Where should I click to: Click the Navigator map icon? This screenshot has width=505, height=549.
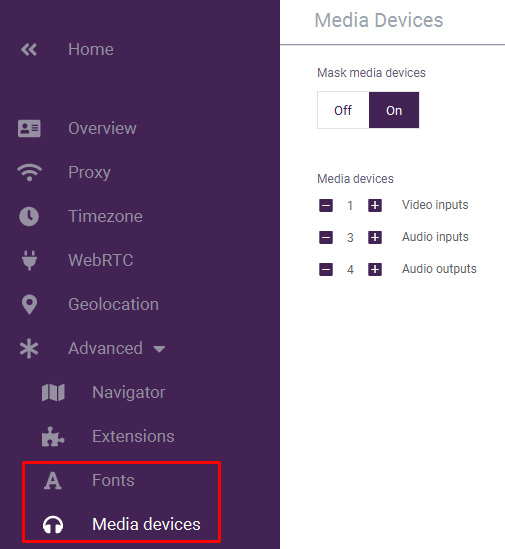[x=53, y=392]
